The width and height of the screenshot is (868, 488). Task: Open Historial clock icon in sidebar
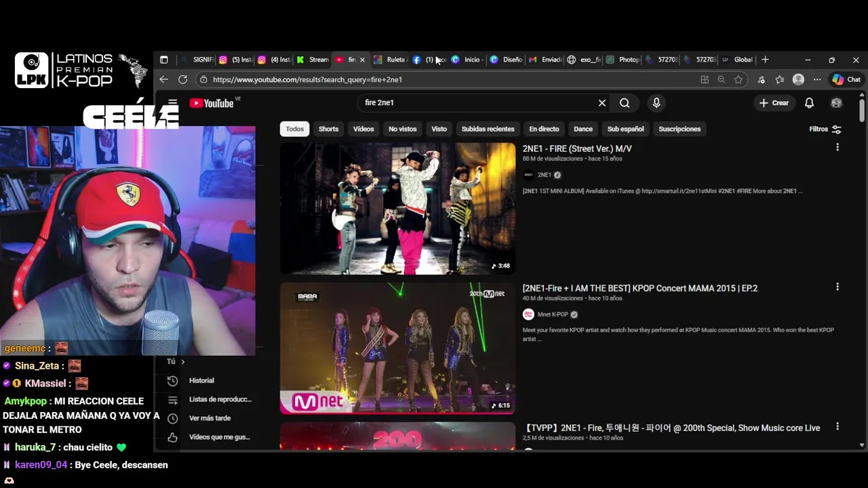tap(172, 381)
